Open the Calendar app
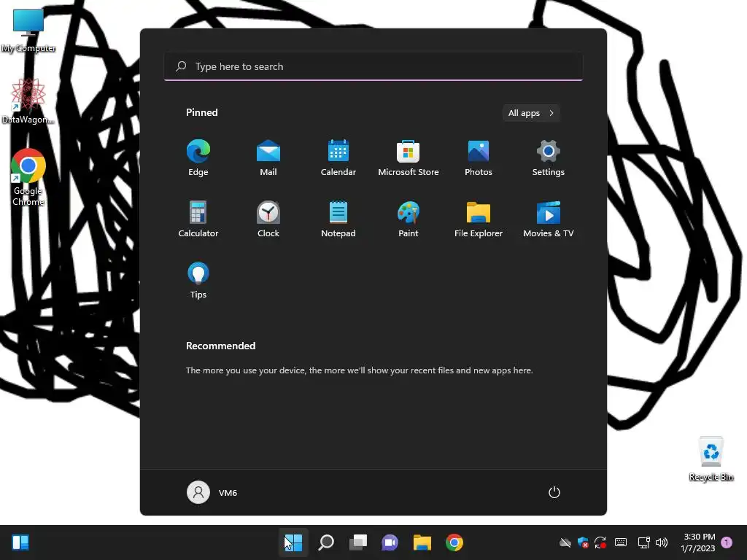The image size is (747, 560). click(338, 157)
